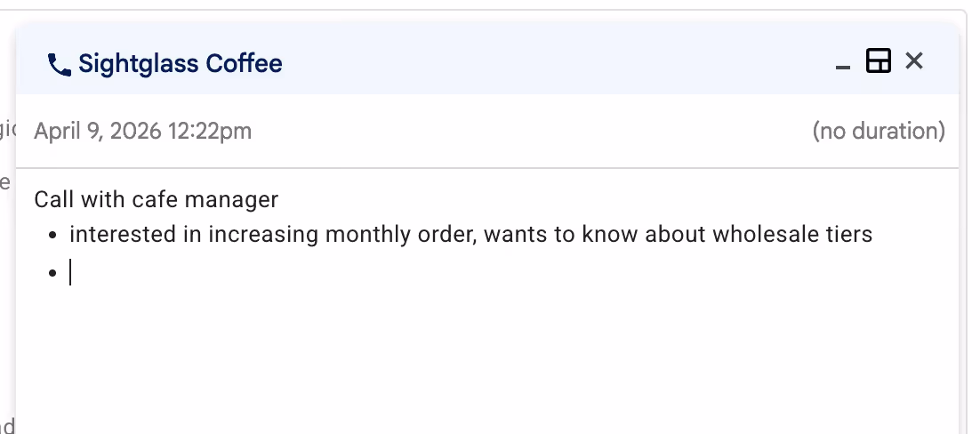The width and height of the screenshot is (980, 434).
Task: Set call length via (no duration) field
Action: coord(878,132)
